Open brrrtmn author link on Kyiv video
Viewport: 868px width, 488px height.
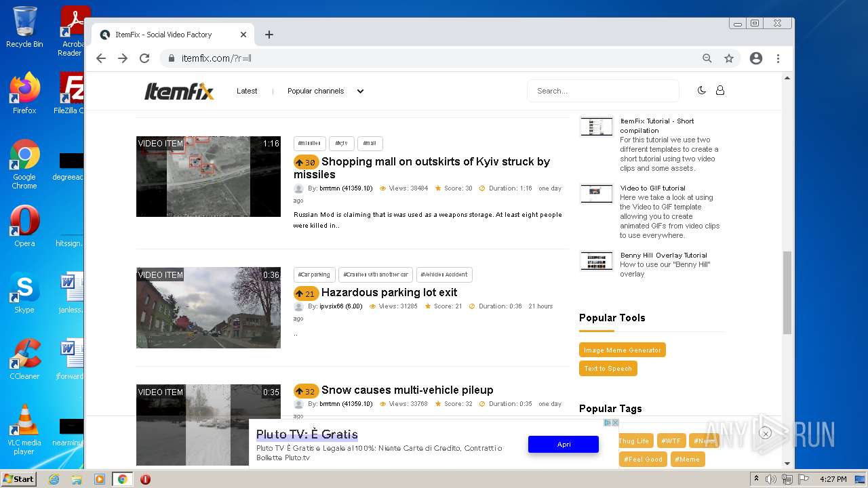346,188
